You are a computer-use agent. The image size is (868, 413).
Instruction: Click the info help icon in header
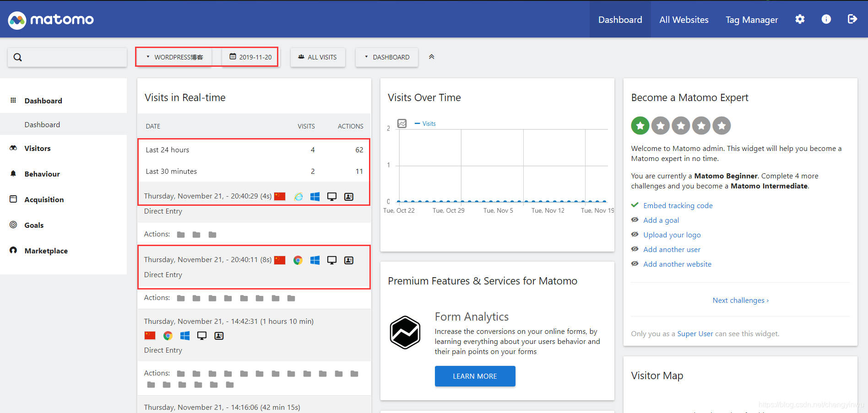pos(826,19)
